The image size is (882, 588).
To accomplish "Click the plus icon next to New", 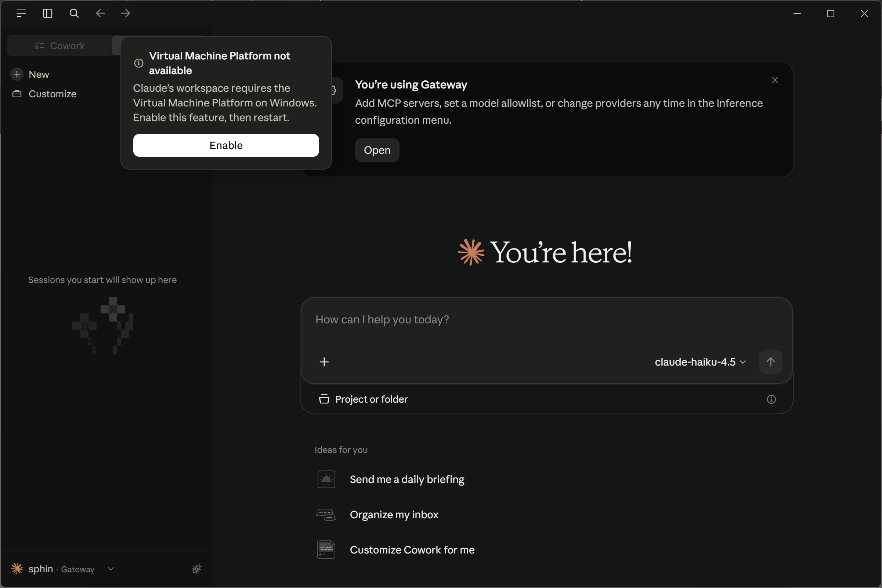I will pos(17,74).
